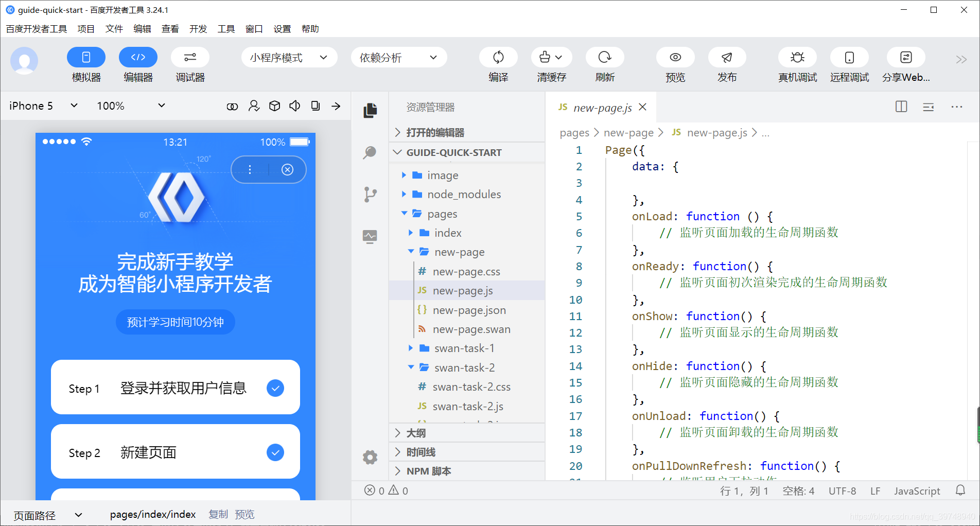Open the new-page.json file
This screenshot has width=980, height=526.
469,310
